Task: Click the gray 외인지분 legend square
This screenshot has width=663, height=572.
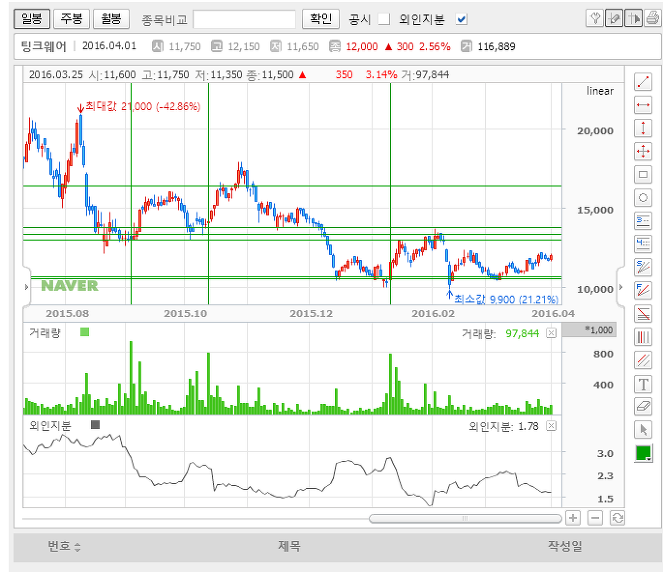Action: click(x=96, y=424)
